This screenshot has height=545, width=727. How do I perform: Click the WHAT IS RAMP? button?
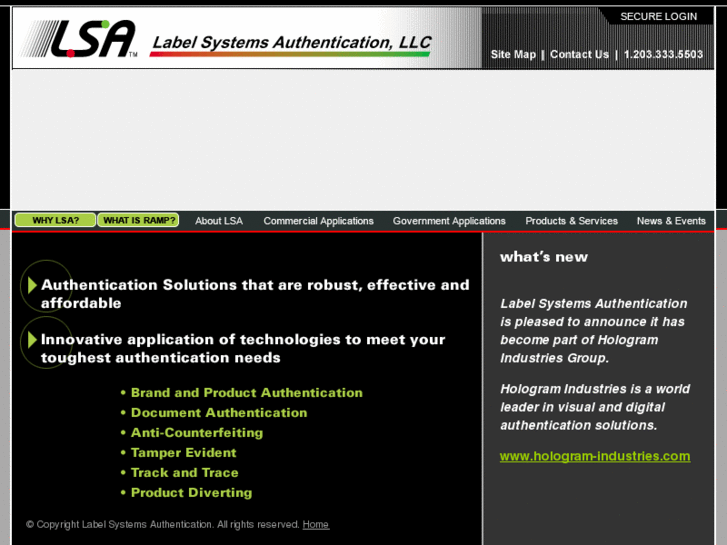click(138, 220)
